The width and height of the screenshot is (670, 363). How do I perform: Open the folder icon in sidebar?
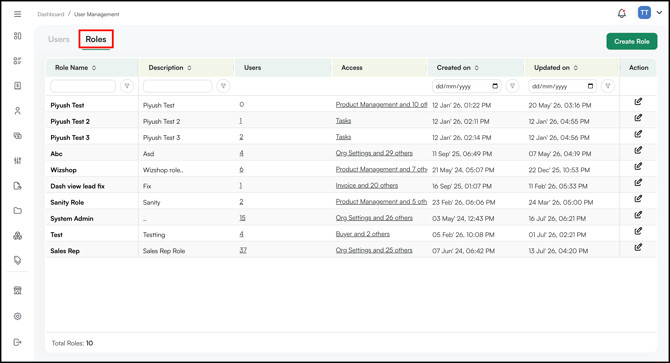(x=18, y=211)
